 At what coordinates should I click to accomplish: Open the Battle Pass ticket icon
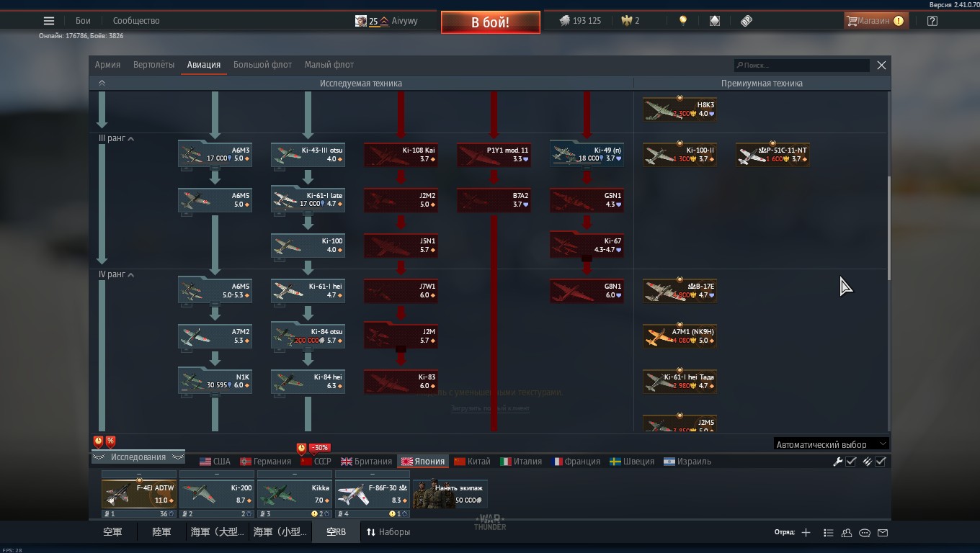click(x=747, y=21)
